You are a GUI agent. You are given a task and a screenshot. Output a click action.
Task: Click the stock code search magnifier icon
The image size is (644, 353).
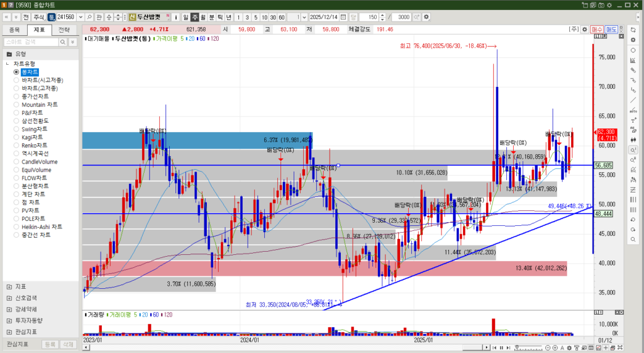[89, 17]
